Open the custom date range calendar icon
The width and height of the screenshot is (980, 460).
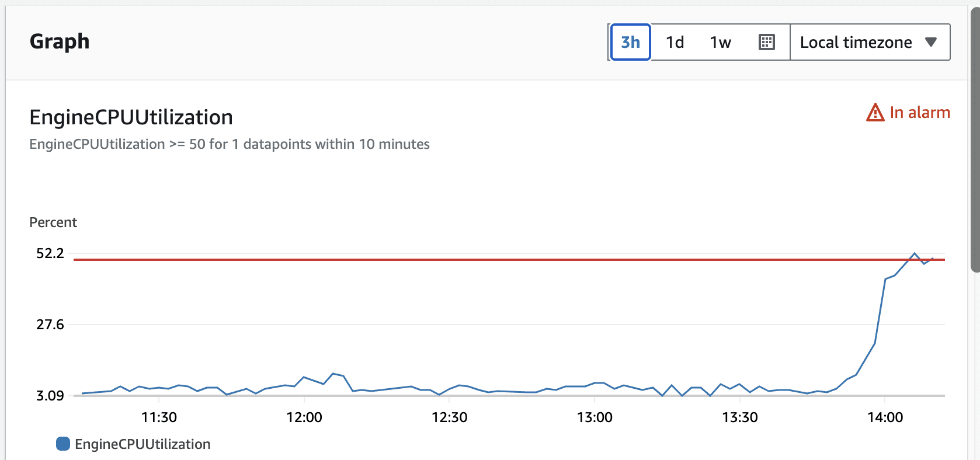766,41
